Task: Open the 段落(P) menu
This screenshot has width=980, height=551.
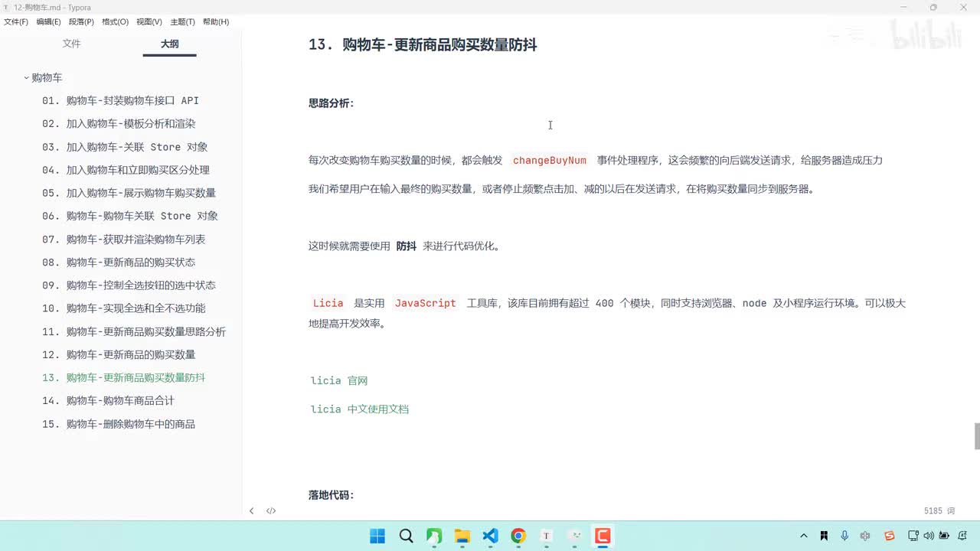Action: 81,22
